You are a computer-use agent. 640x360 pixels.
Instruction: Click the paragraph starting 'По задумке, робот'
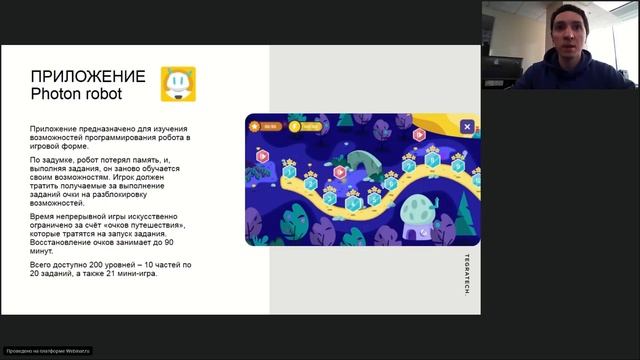pos(105,181)
